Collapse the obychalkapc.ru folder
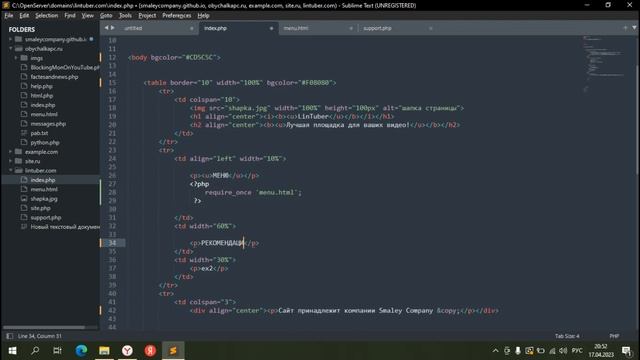 [x=11, y=49]
